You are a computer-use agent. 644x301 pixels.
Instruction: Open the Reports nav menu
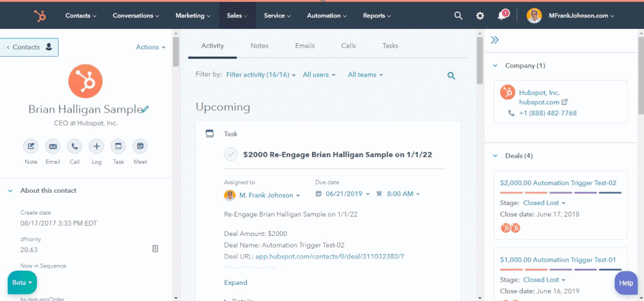coord(376,15)
